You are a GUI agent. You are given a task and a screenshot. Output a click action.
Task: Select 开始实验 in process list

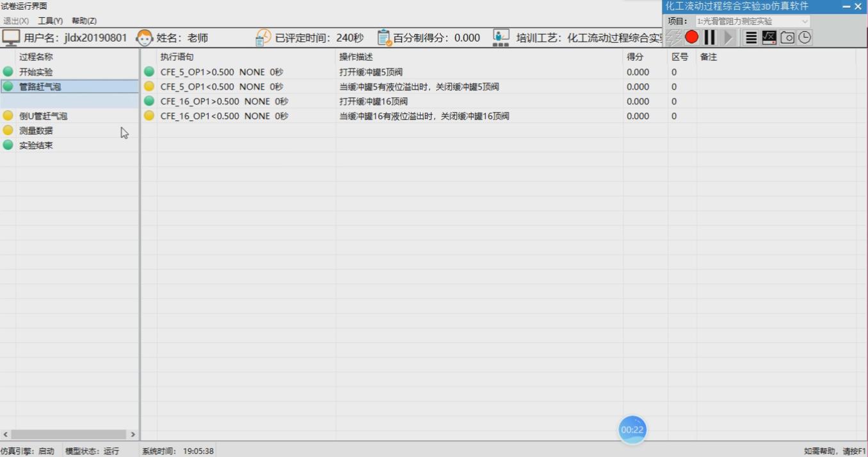[x=36, y=72]
